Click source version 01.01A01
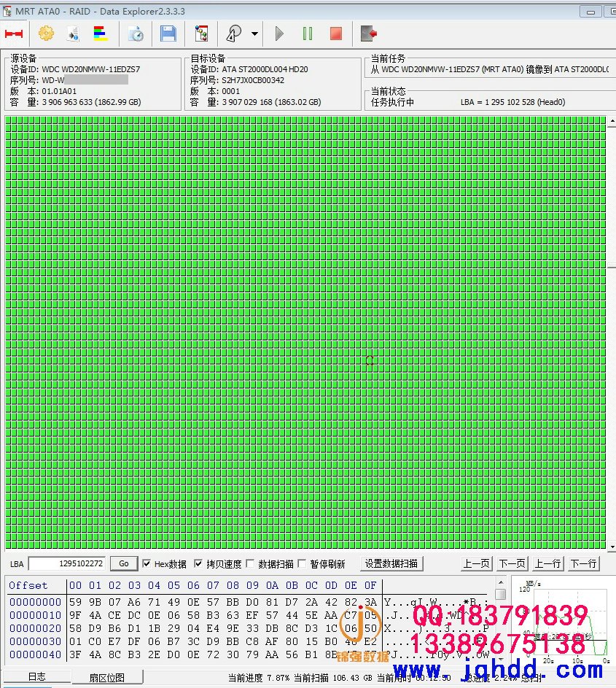Viewport: 616px width, 688px height. (59, 91)
